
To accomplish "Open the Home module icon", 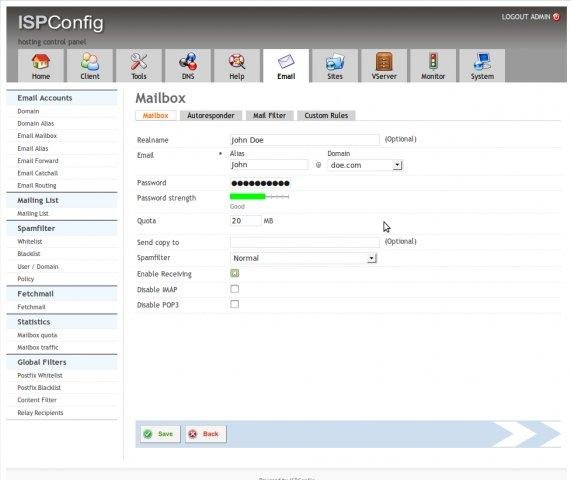I will coord(40,61).
